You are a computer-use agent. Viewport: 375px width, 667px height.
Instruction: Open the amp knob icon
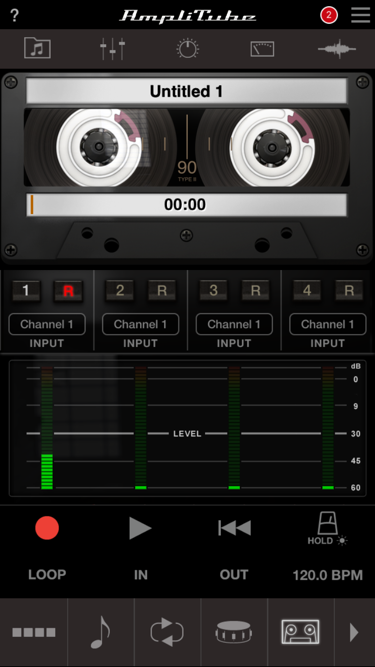coord(188,49)
